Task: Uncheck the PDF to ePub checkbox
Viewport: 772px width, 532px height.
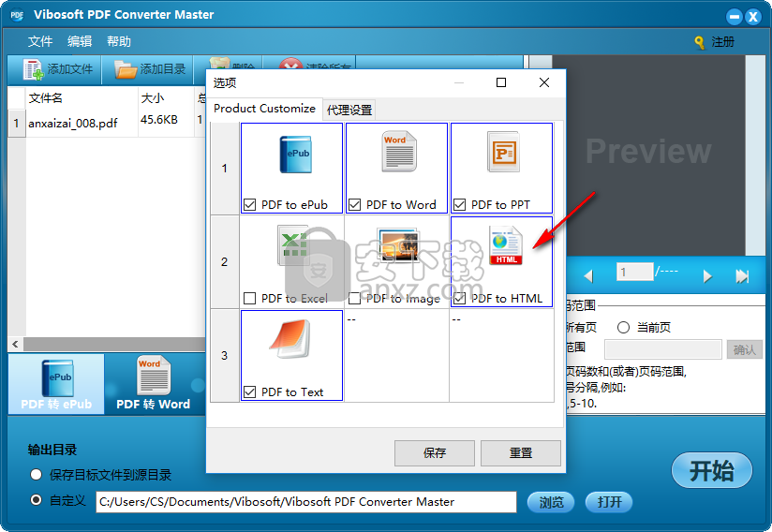Action: pyautogui.click(x=249, y=205)
